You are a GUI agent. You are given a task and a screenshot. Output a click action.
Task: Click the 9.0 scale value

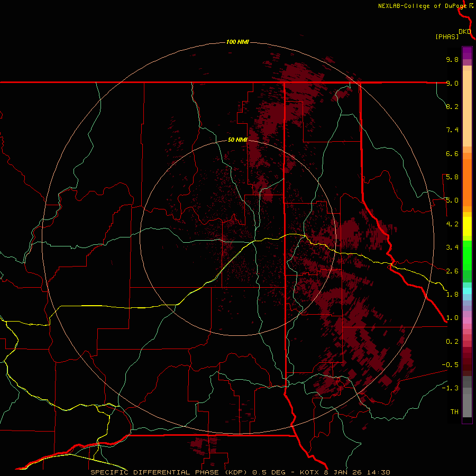point(452,83)
